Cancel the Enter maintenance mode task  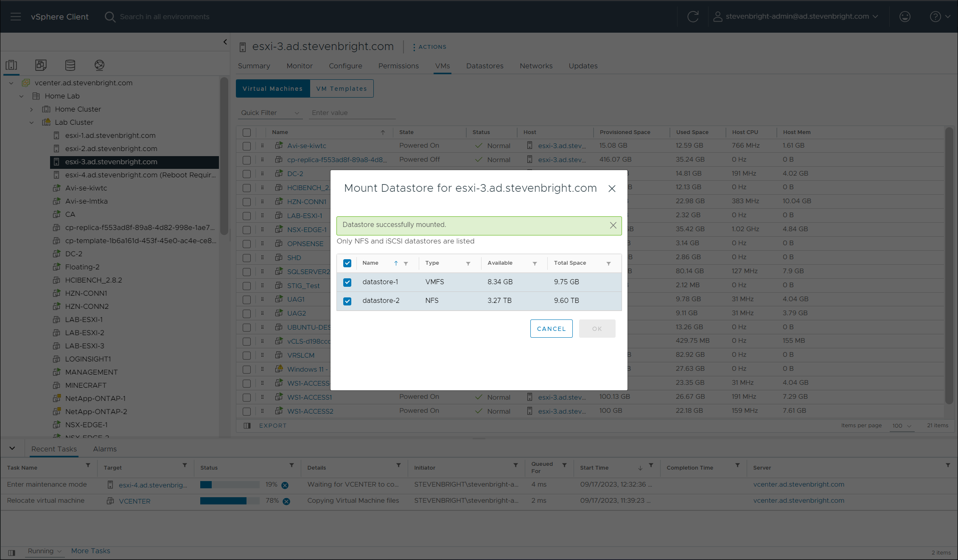(285, 485)
